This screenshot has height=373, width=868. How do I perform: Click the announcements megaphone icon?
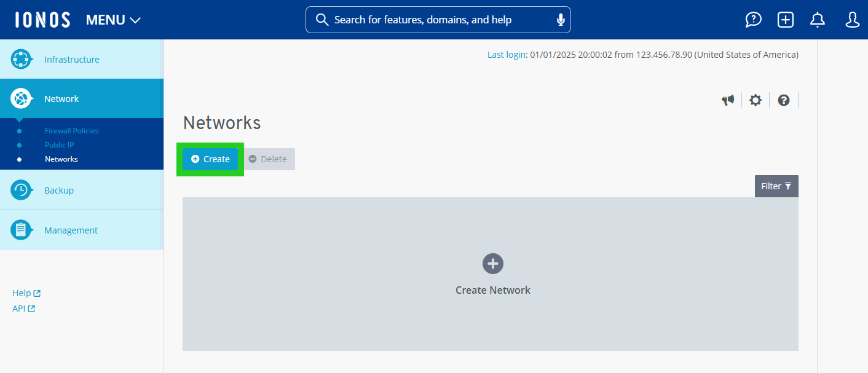(728, 100)
